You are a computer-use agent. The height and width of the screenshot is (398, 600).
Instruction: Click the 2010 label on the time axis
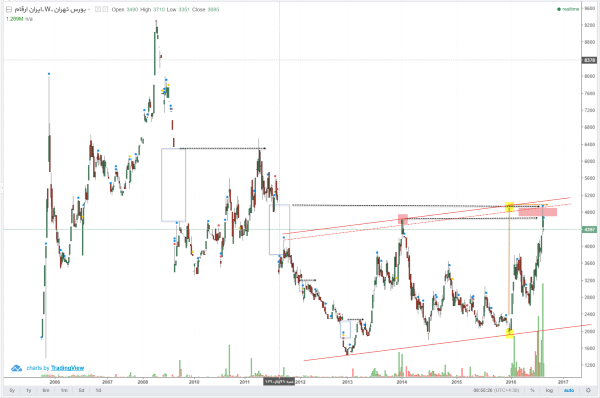[x=194, y=382]
